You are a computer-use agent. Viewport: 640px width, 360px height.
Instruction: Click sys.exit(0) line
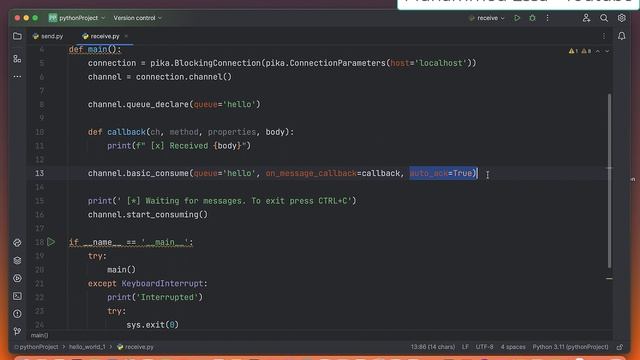[152, 324]
